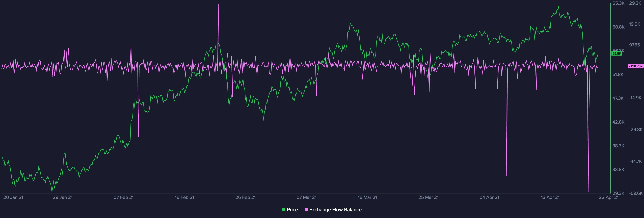644x218 pixels.
Task: Click the 16 Mar 21 date label
Action: [x=367, y=197]
